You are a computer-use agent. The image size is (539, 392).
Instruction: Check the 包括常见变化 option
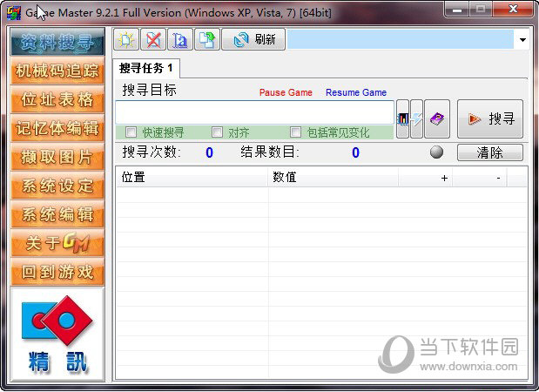[296, 132]
